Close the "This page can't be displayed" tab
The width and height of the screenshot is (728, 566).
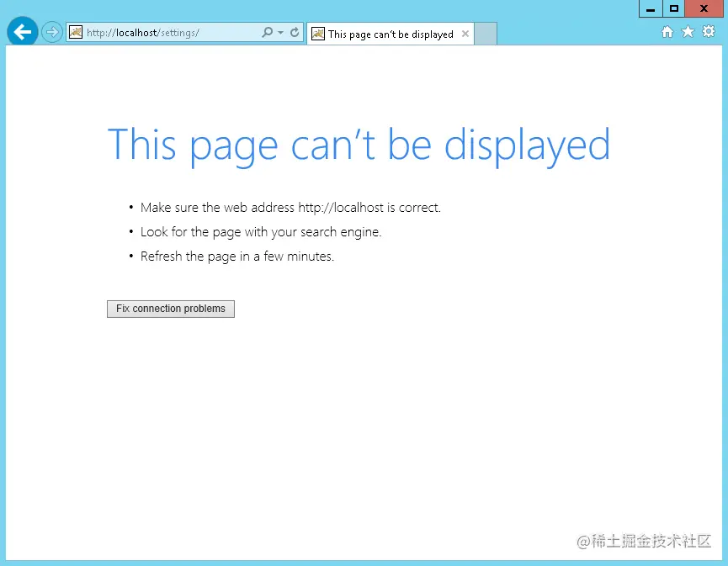[x=465, y=34]
